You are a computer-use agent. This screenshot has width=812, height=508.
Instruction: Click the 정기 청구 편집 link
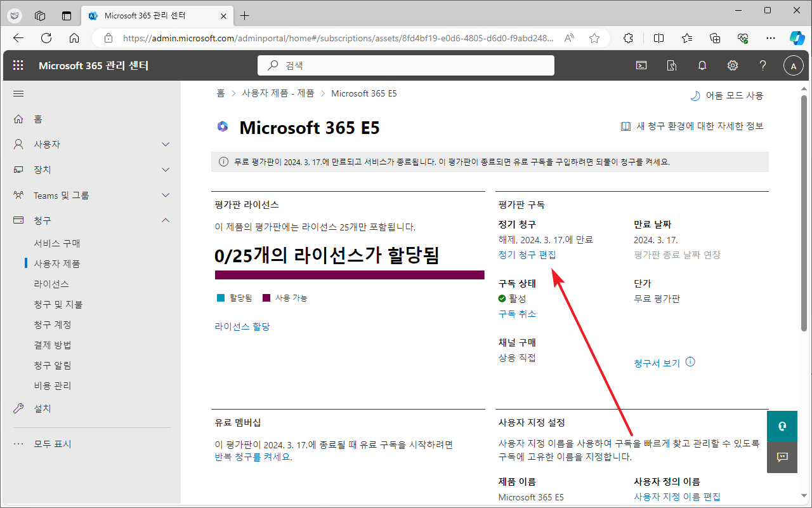coord(527,255)
